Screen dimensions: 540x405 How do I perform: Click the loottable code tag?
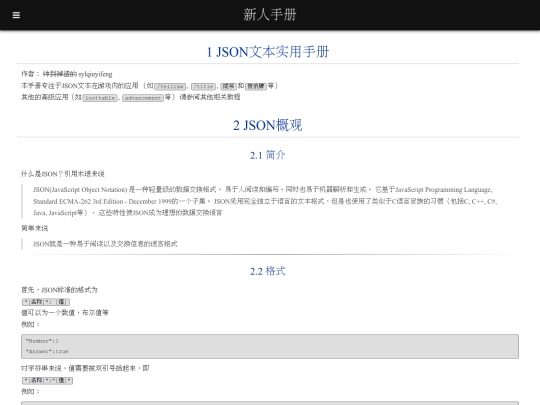[x=100, y=98]
